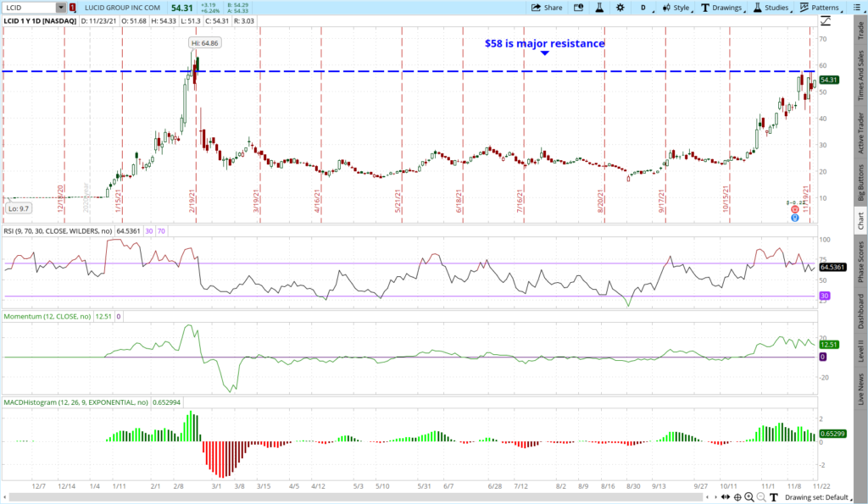Viewport: 868px width, 504px height.
Task: Click the purple 30 RSI level marker on axis
Action: click(824, 296)
